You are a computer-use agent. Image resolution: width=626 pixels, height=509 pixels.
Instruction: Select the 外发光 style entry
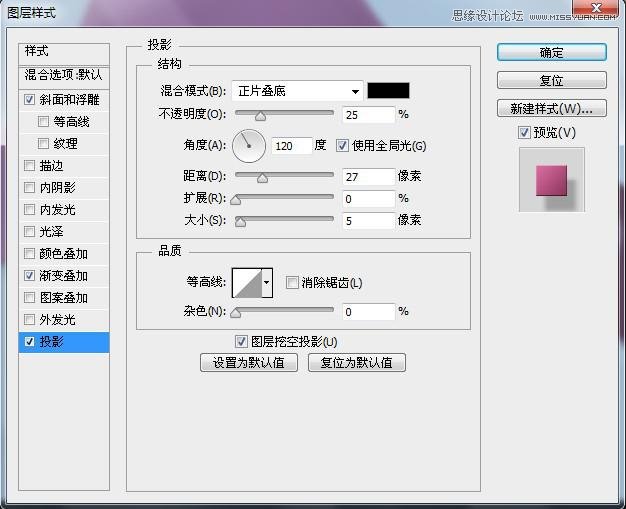point(57,319)
